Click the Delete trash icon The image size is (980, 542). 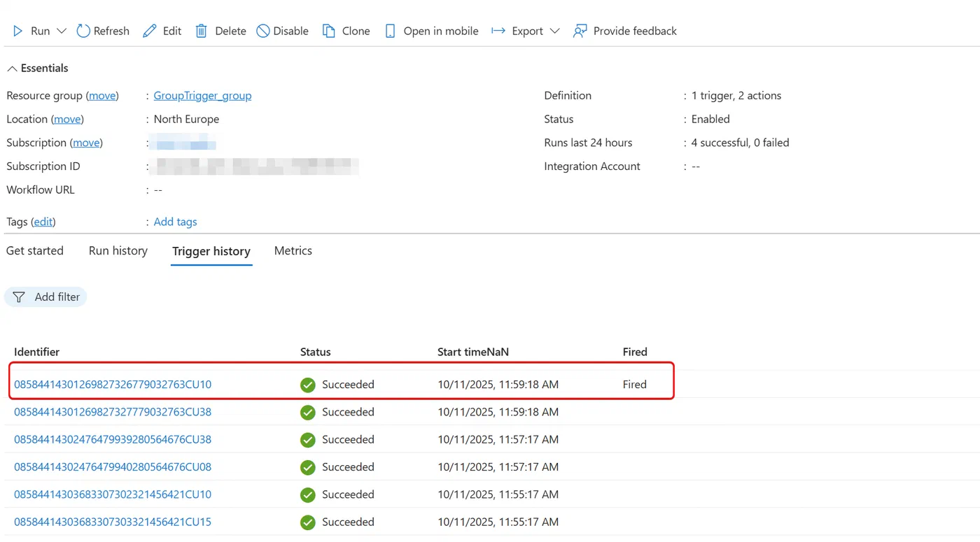[x=202, y=31]
